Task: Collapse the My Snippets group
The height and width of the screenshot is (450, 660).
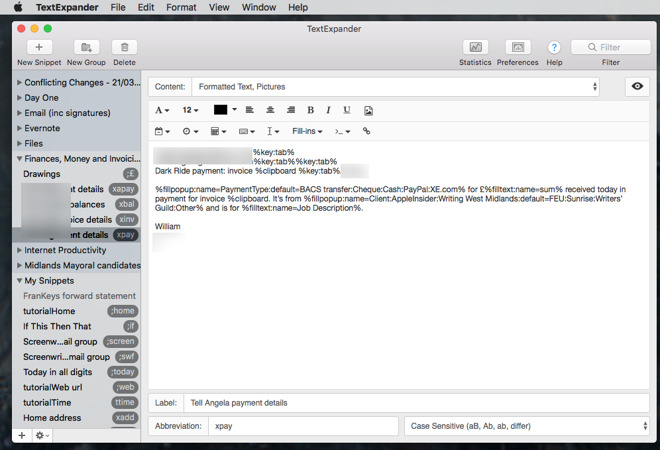Action: click(19, 280)
